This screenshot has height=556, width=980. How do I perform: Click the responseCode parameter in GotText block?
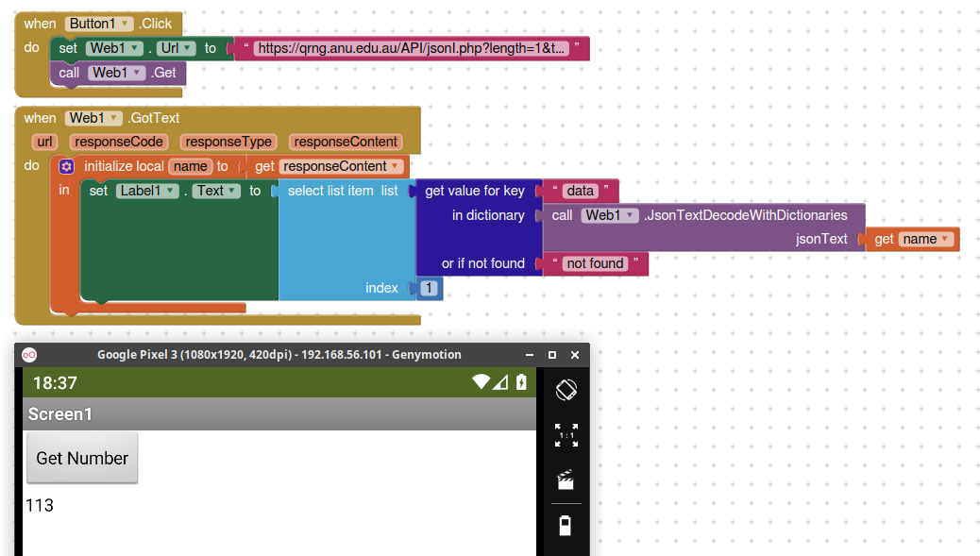coord(119,142)
